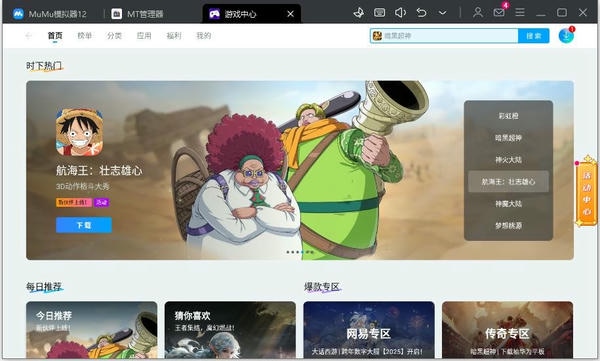Click the MT管理器 tab icon
Screen dimensions: 600x361
point(116,14)
